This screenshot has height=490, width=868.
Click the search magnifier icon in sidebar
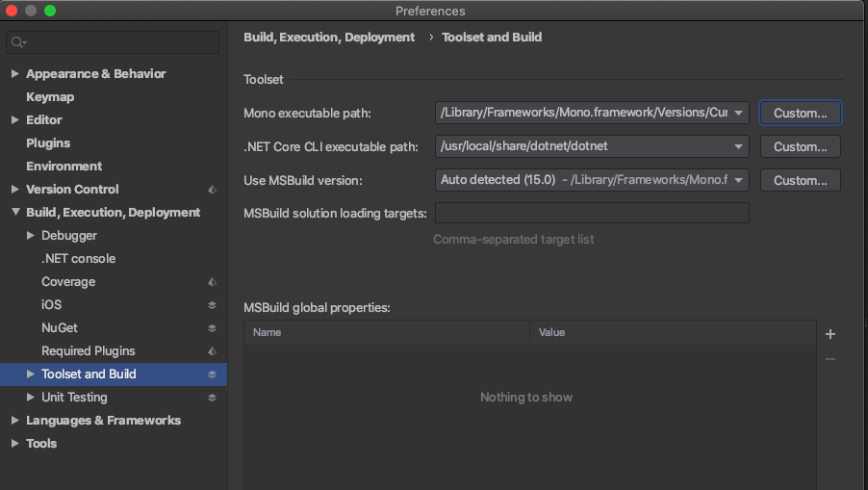19,43
